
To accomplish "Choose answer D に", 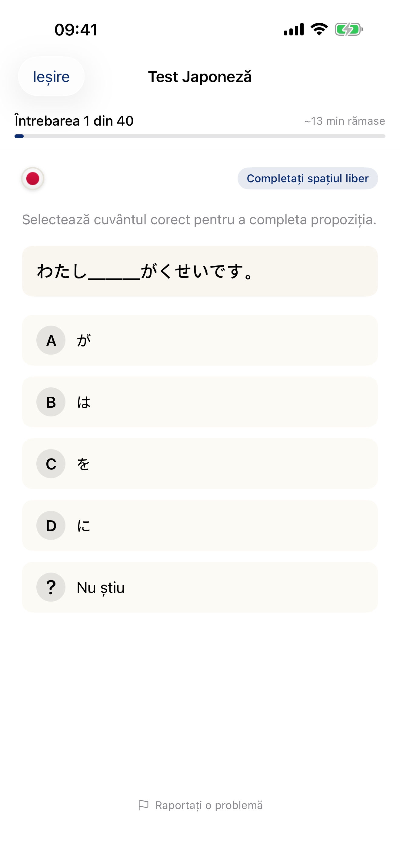I will [200, 525].
